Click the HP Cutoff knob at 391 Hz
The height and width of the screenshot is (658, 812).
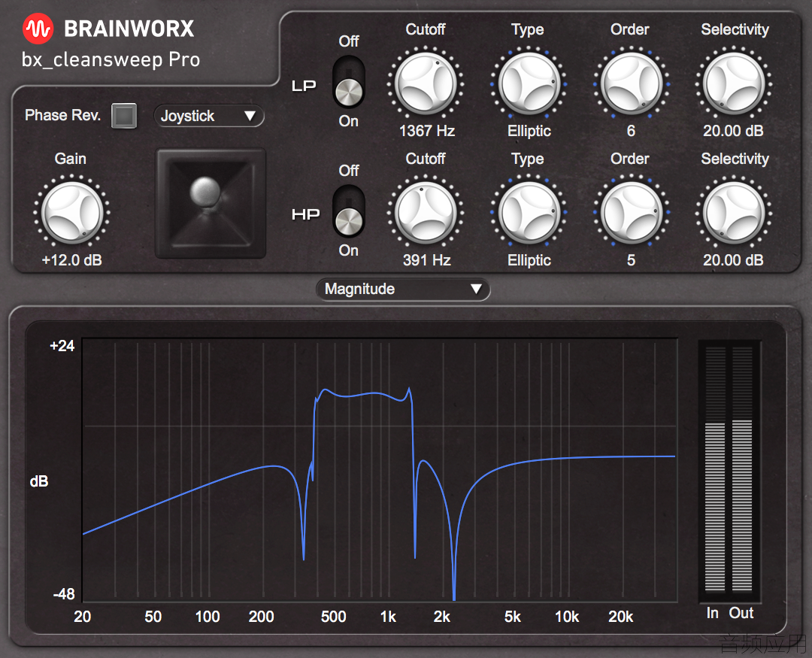tap(426, 212)
